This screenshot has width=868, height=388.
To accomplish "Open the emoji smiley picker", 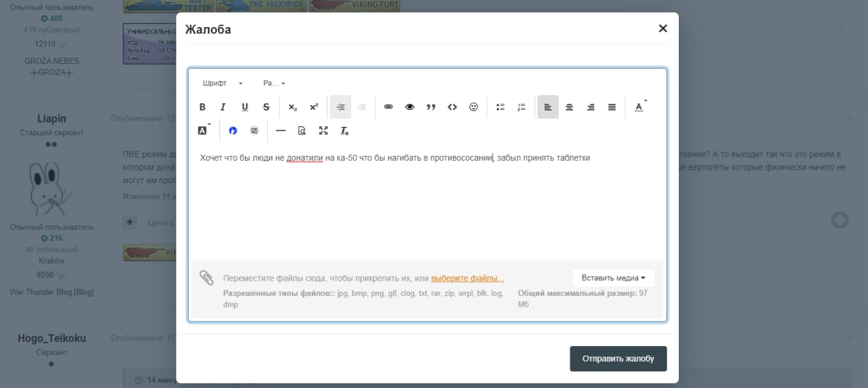I will pyautogui.click(x=474, y=107).
